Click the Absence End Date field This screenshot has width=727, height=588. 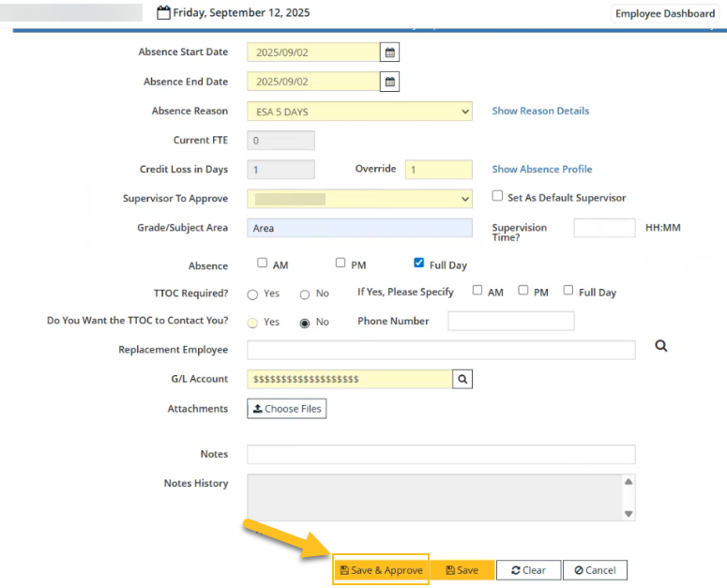click(313, 82)
